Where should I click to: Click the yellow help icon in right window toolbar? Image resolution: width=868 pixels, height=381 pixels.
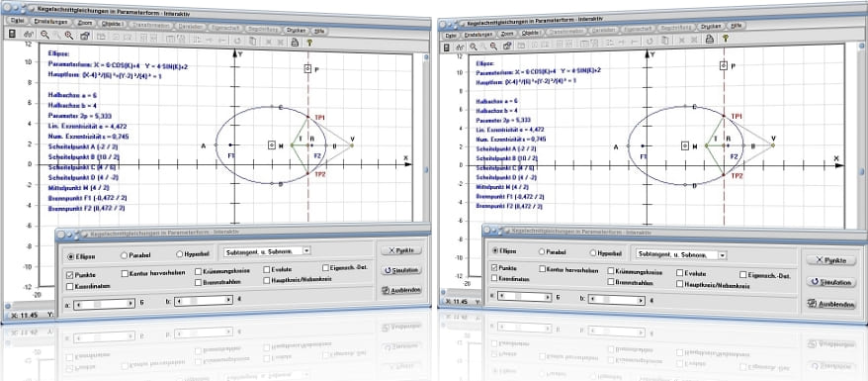click(725, 39)
